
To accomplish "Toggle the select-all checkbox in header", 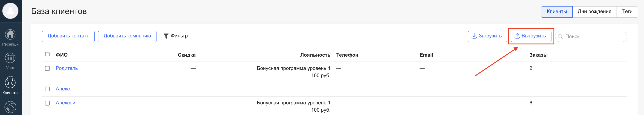I will [x=47, y=54].
